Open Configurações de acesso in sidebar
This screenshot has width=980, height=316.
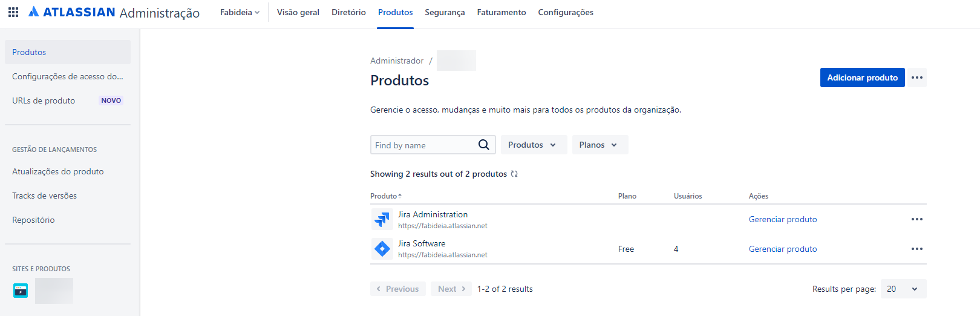pos(68,76)
